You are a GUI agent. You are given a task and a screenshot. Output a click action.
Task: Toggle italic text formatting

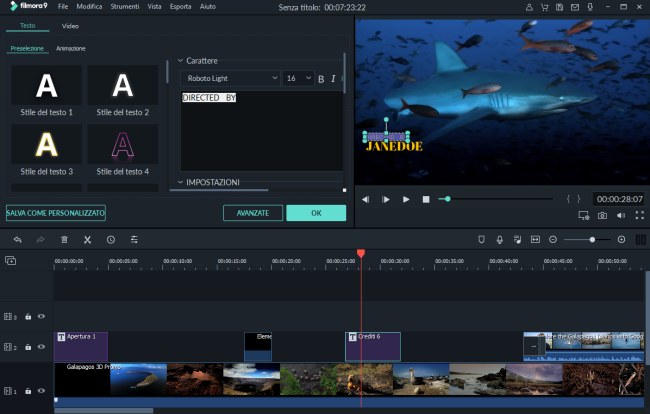(333, 78)
